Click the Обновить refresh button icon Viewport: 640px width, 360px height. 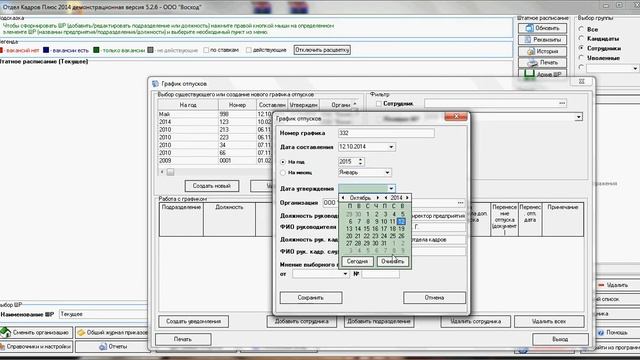click(x=530, y=28)
